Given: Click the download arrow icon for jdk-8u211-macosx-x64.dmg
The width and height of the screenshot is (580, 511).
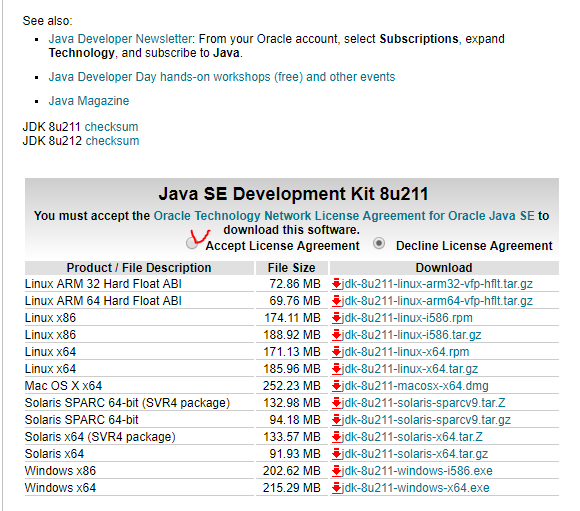Looking at the screenshot, I should point(336,386).
